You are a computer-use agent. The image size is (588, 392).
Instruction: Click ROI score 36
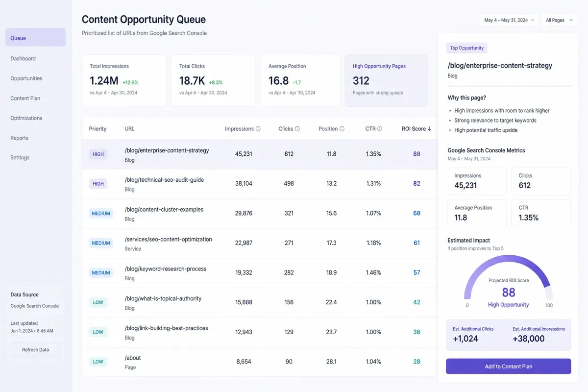click(416, 332)
